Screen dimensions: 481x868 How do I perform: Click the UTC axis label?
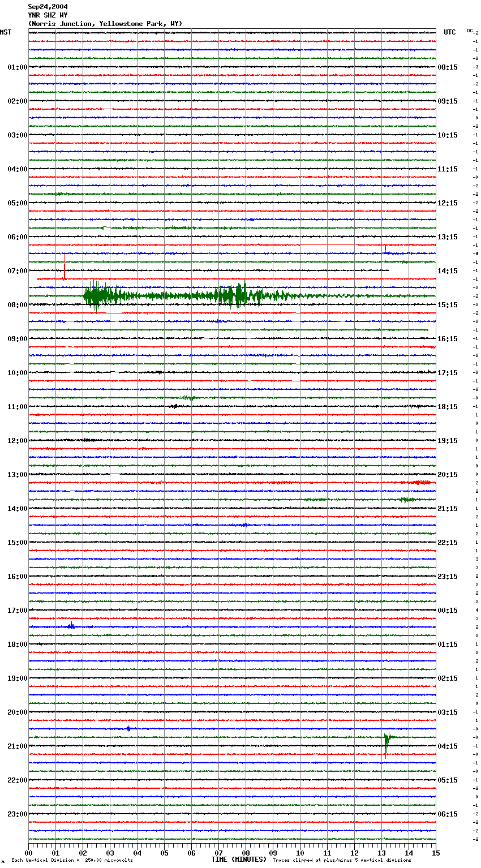(450, 32)
